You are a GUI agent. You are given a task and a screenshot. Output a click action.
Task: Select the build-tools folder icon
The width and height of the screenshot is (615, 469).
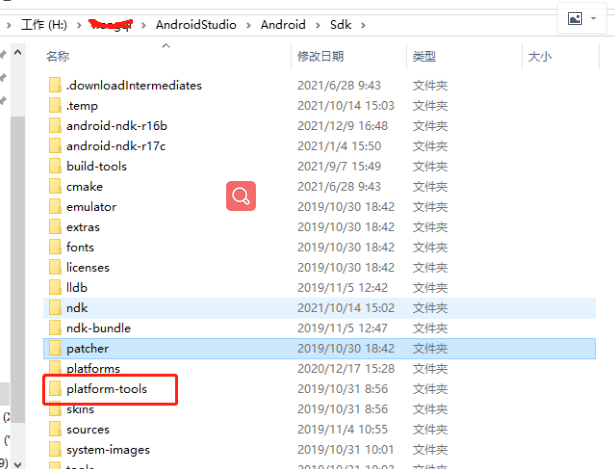[x=55, y=166]
